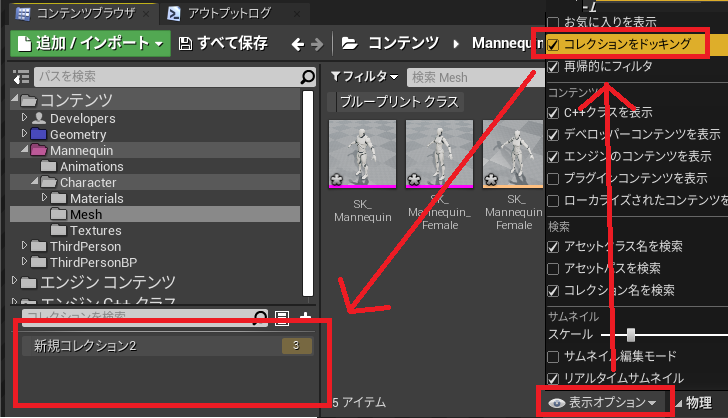
Task: Toggle リアルタイムサムネイル checkbox
Action: pos(553,379)
